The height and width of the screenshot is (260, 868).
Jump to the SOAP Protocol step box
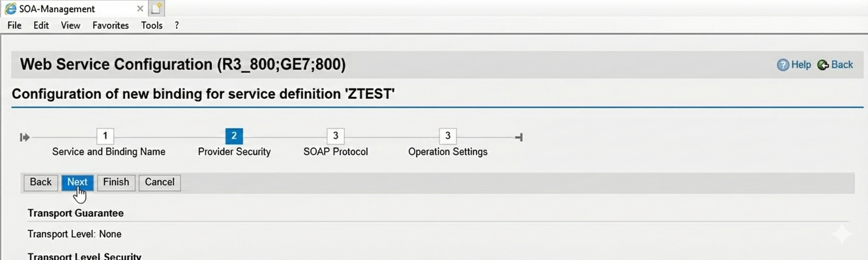pos(335,136)
